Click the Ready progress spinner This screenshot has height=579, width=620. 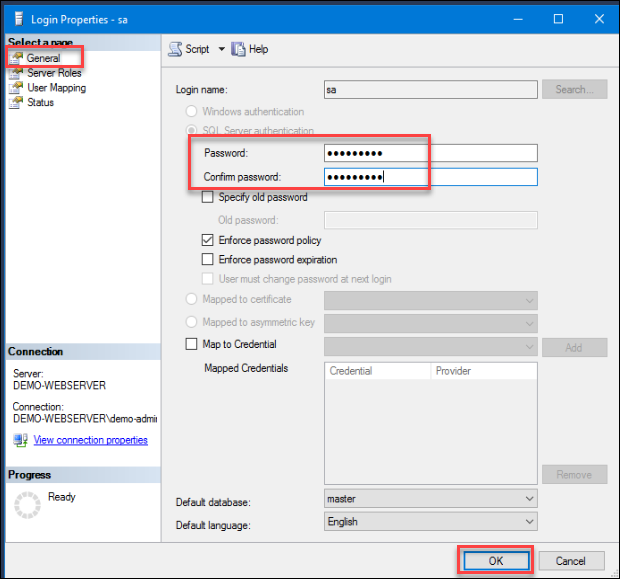(x=27, y=505)
